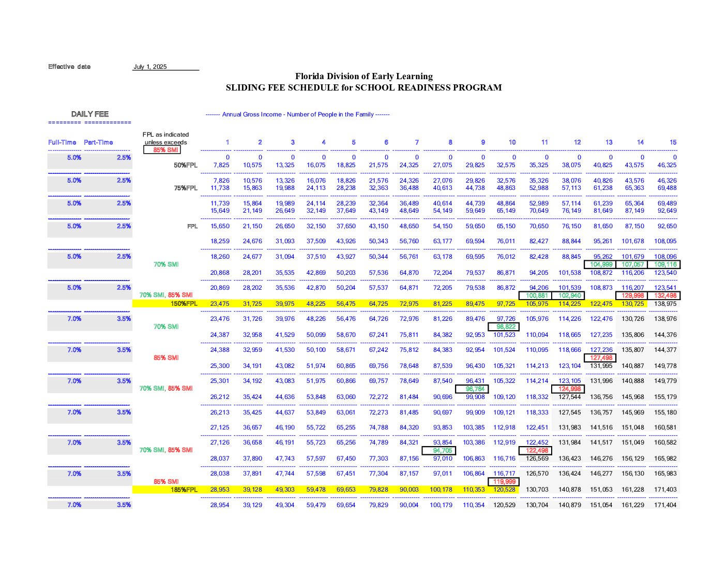This screenshot has width=728, height=563.
Task: Select the boxed green value 102,940
Action: [569, 296]
